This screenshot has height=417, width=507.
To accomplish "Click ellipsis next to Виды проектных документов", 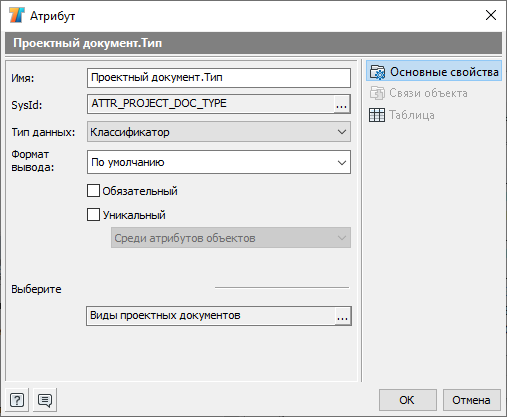I will click(342, 316).
